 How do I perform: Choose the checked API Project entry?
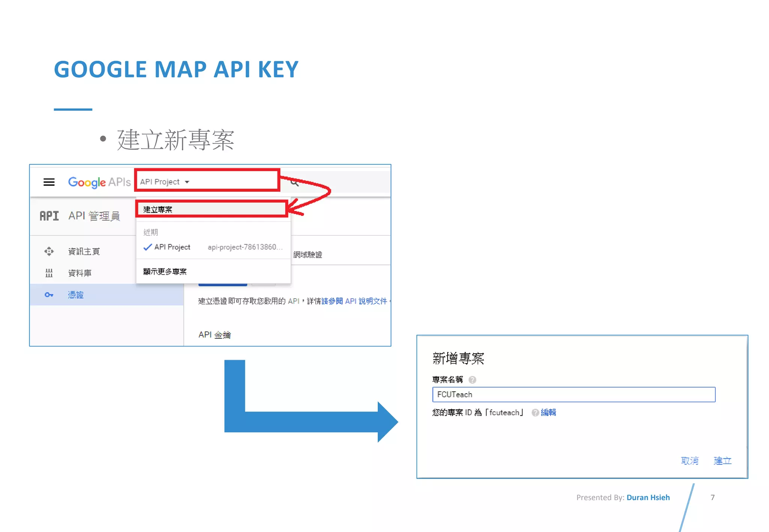click(x=213, y=247)
